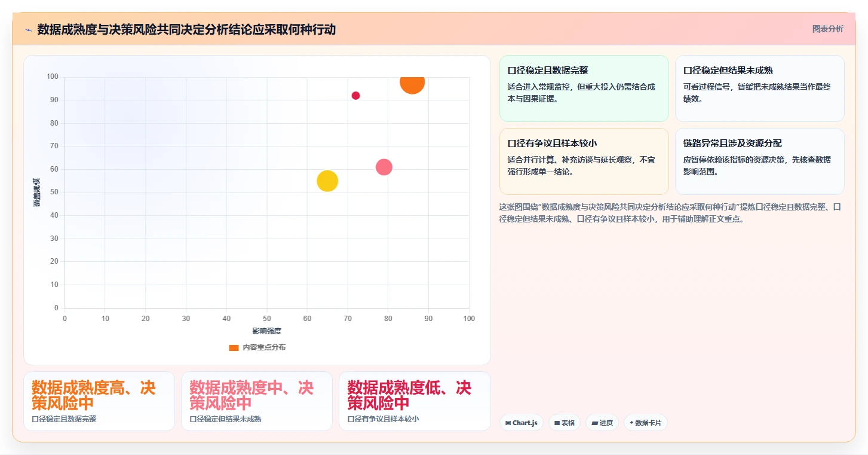868x455 pixels.
Task: Click the 数据成熟度高、决策风险中 stat card
Action: pyautogui.click(x=99, y=401)
